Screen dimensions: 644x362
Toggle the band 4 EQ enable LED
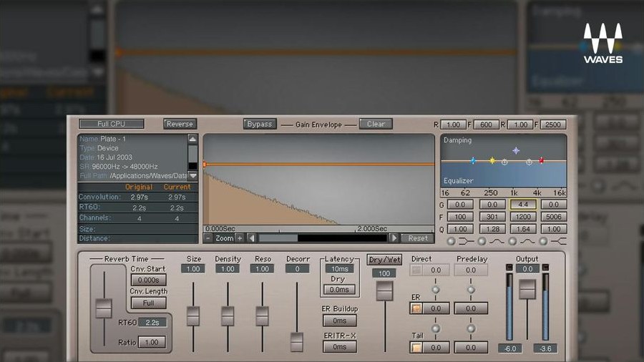point(543,241)
